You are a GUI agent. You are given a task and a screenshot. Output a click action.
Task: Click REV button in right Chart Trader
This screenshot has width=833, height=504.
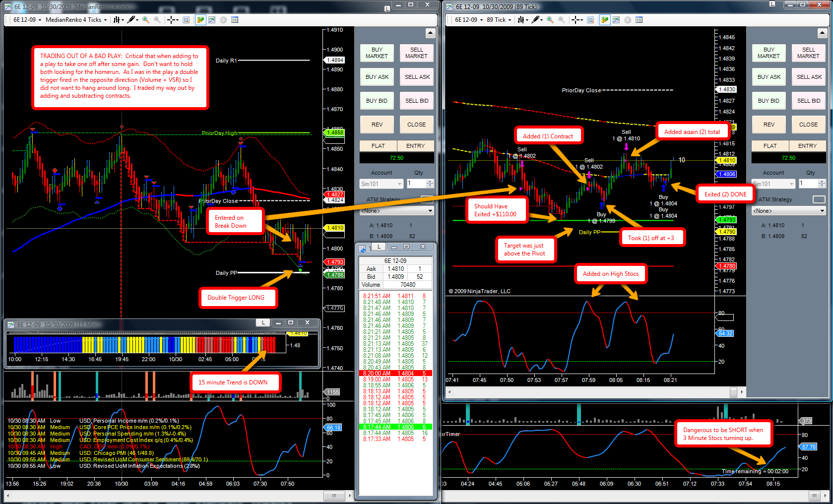769,125
